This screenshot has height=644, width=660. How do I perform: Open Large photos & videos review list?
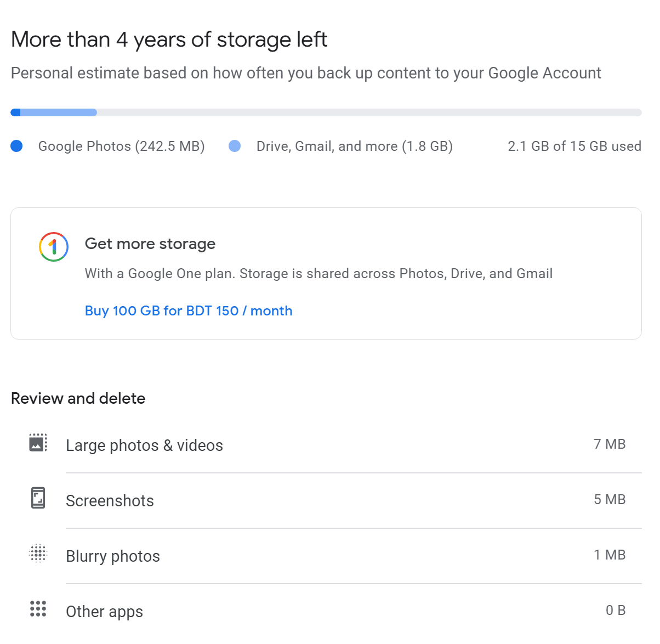(144, 445)
